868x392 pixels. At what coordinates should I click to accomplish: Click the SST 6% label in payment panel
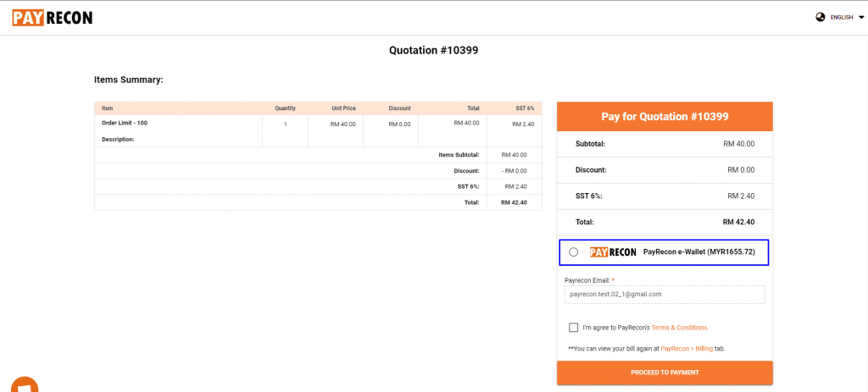pyautogui.click(x=589, y=196)
